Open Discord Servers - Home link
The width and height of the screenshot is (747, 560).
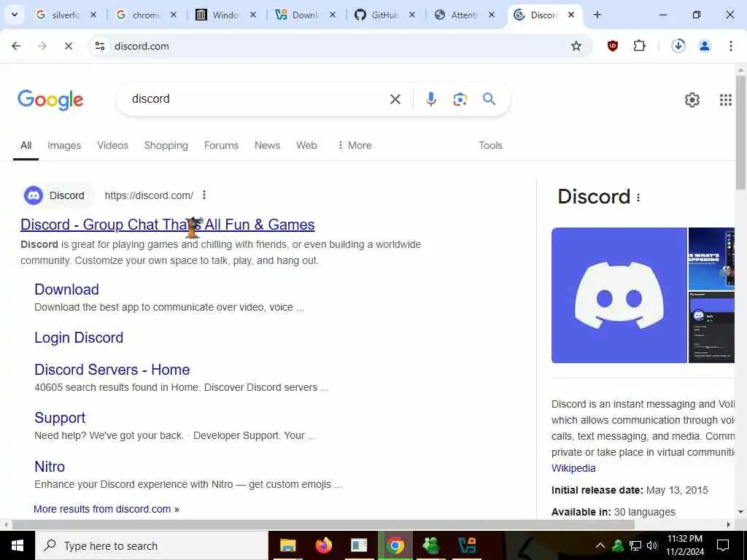click(x=112, y=370)
